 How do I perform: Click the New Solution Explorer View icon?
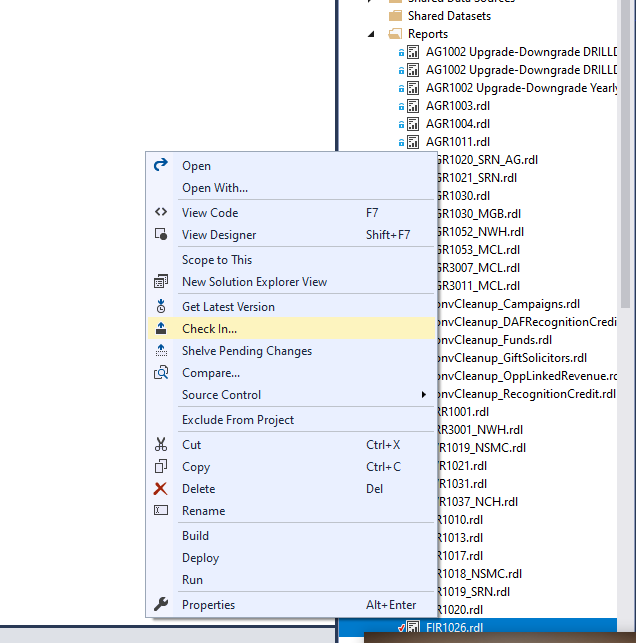[161, 282]
